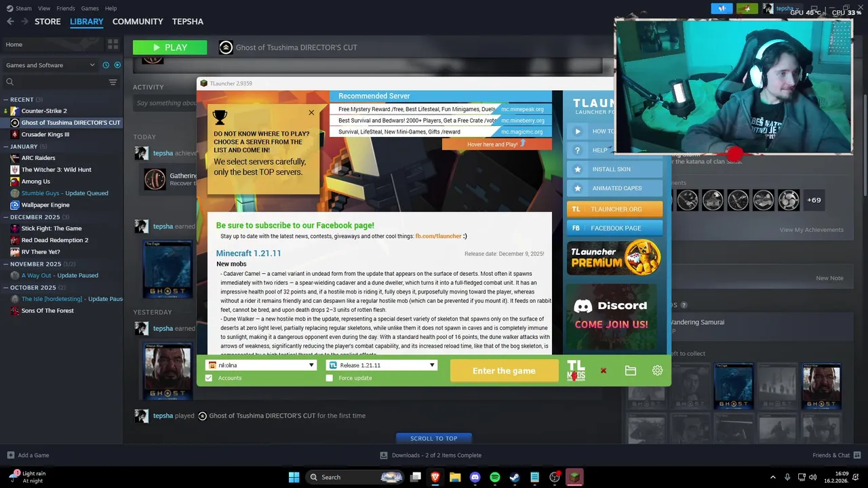
Task: Click Steam announcements icon in the top bar
Action: tap(722, 8)
